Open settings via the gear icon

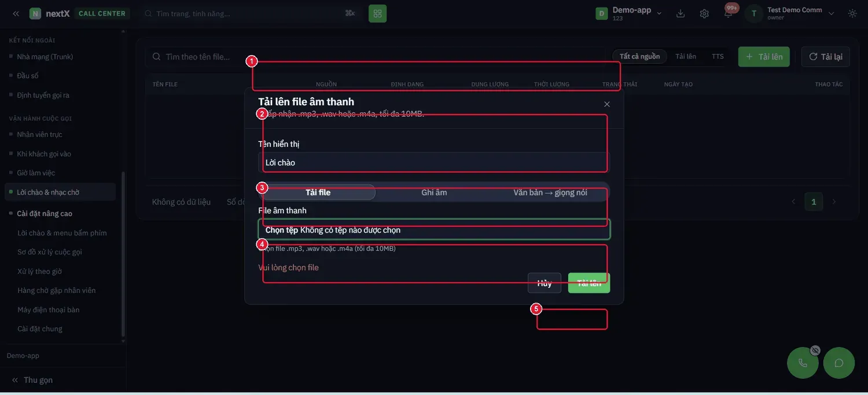click(704, 13)
